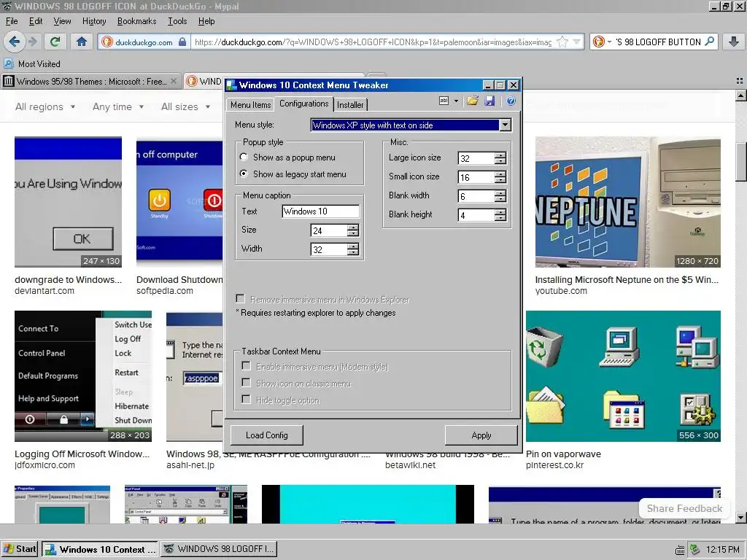Image resolution: width=747 pixels, height=560 pixels.
Task: Go back with the browser back arrow
Action: [15, 42]
